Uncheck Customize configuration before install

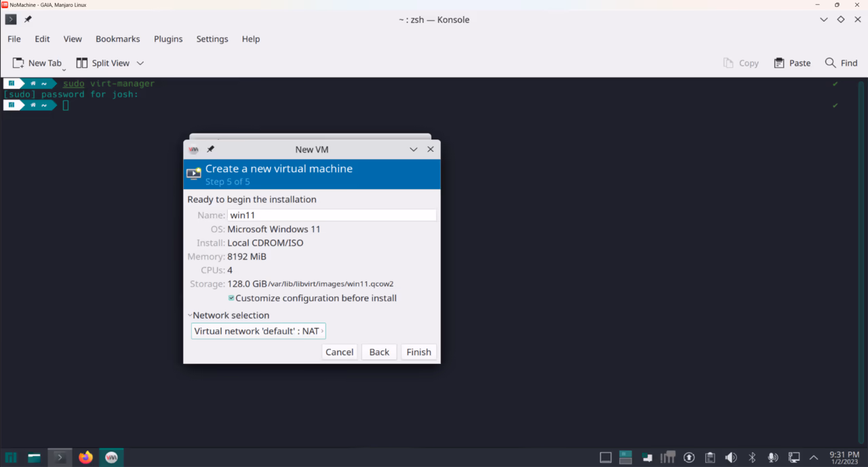(x=231, y=298)
